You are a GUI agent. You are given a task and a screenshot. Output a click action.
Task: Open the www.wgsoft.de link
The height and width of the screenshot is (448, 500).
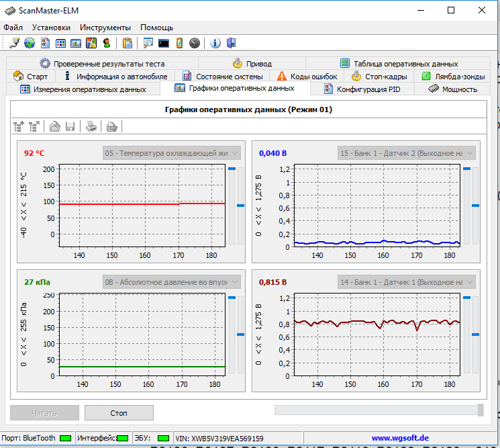coord(402,438)
